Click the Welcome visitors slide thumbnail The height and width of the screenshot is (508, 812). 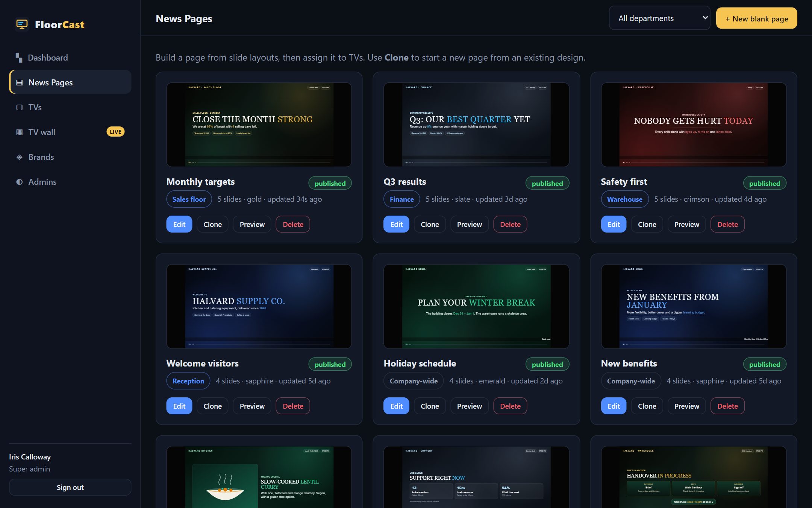click(x=259, y=306)
